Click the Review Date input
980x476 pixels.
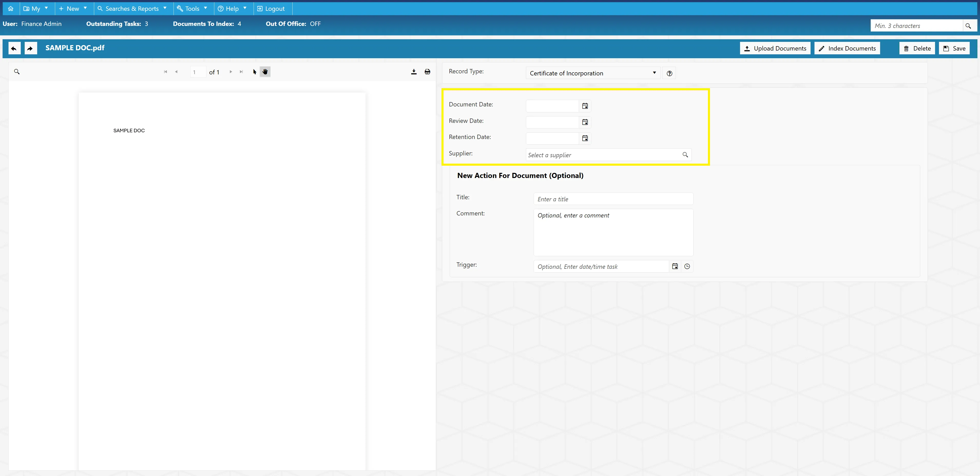[x=552, y=122]
